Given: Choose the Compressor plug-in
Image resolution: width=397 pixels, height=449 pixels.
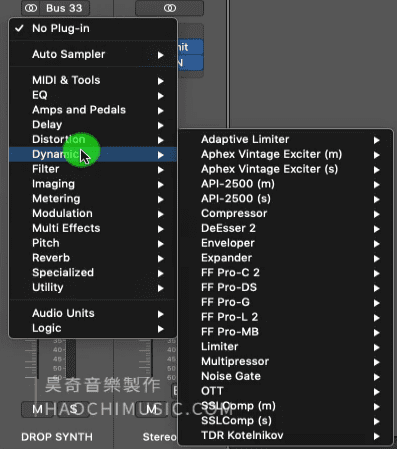Looking at the screenshot, I should point(286,214).
